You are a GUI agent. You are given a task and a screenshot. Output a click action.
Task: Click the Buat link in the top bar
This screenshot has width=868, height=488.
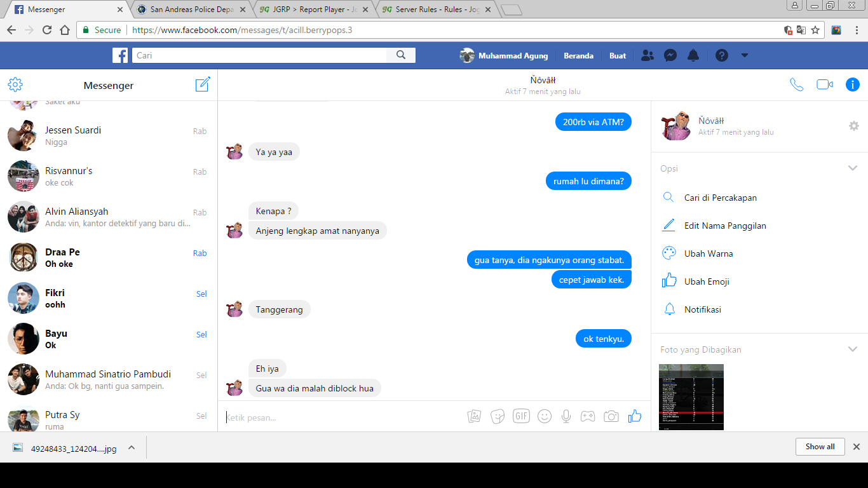point(618,56)
